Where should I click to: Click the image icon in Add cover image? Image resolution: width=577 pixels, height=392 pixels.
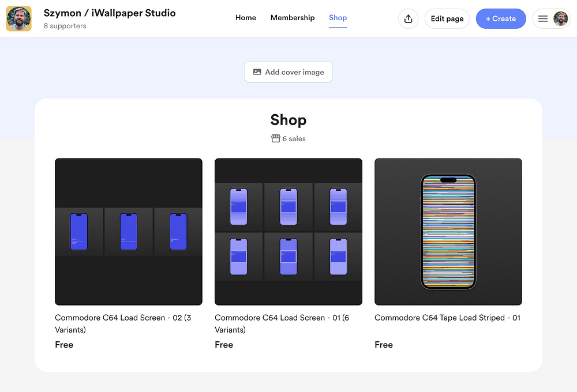tap(257, 72)
